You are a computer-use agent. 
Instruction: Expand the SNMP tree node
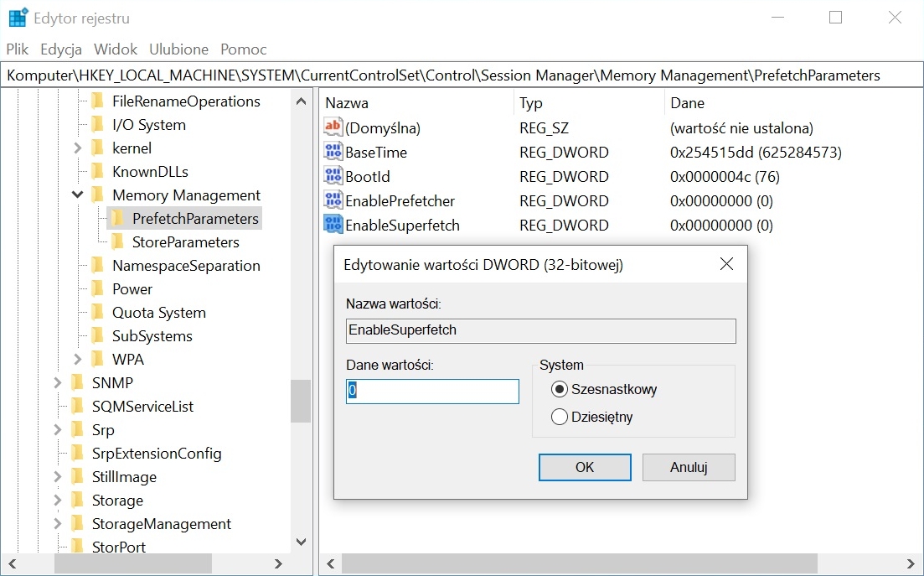58,383
